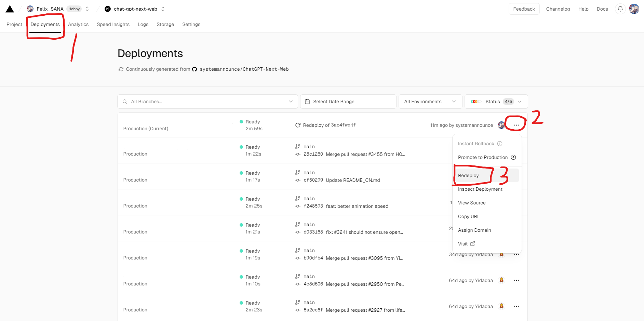644x321 pixels.
Task: Expand the Status 4/5 filter dropdown
Action: point(496,102)
